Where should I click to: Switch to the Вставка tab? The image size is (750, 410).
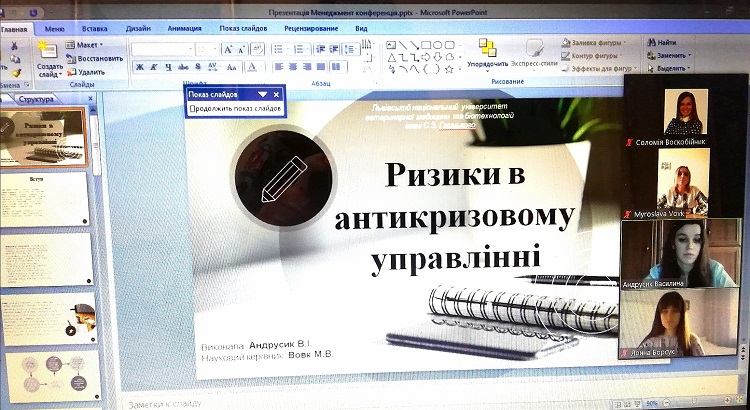pyautogui.click(x=94, y=29)
